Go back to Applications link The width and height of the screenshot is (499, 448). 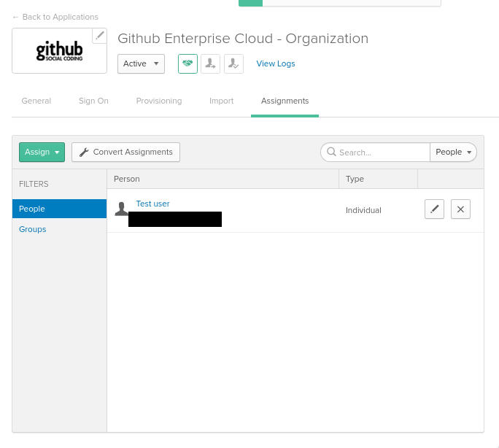point(55,17)
